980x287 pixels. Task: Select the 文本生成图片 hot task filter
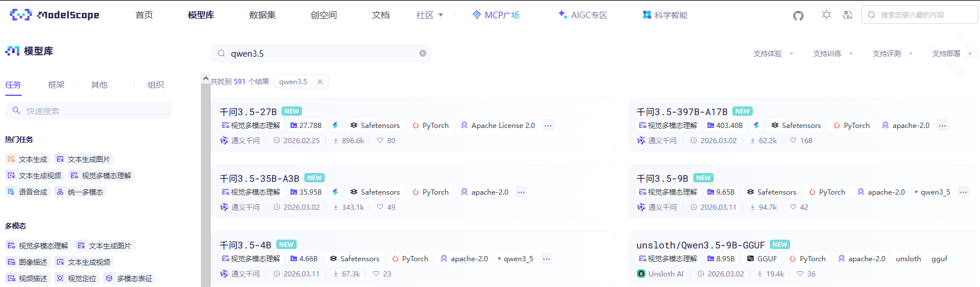click(x=83, y=159)
